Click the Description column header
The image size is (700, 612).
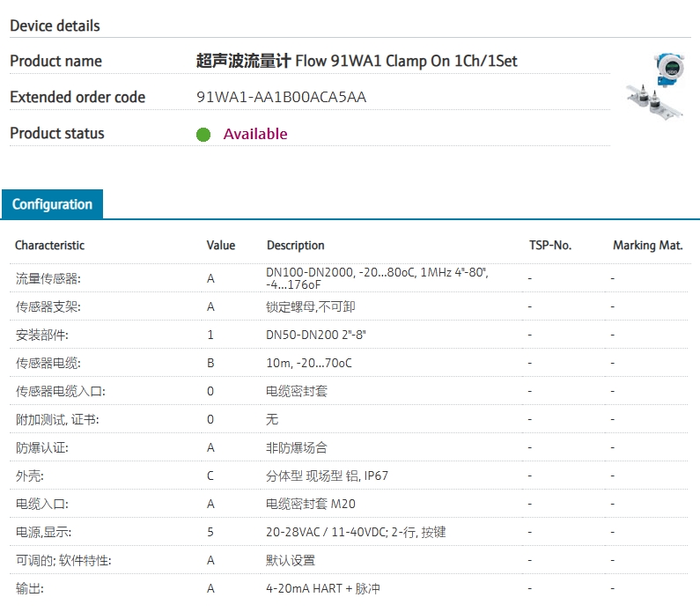tap(295, 246)
